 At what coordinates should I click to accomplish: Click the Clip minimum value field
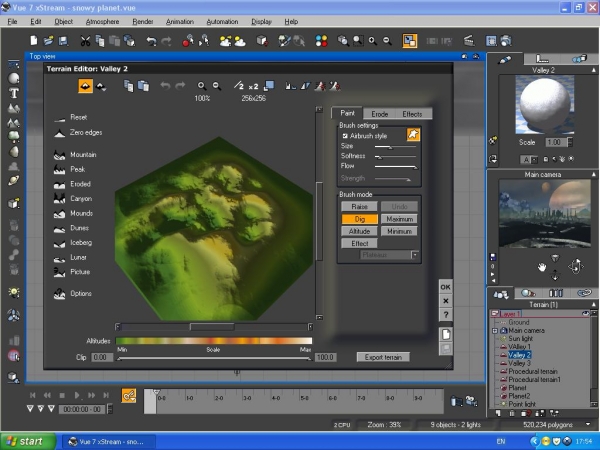pos(102,357)
